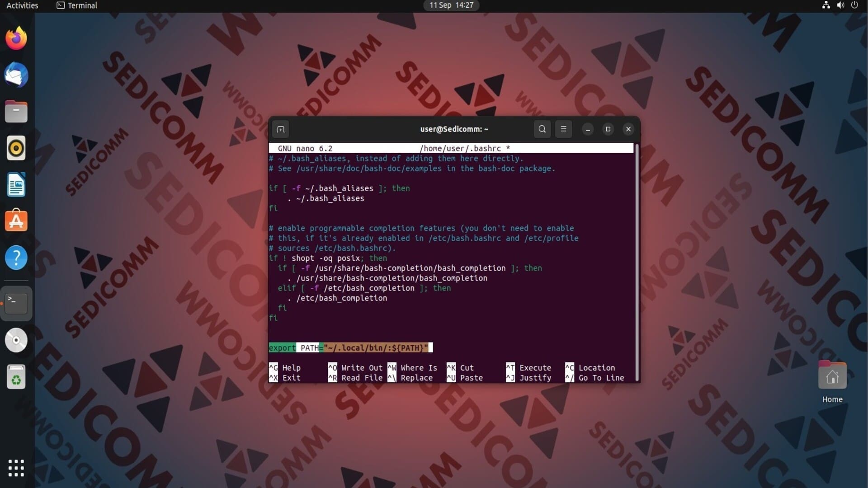
Task: Open the terminal hamburger menu
Action: (x=563, y=129)
